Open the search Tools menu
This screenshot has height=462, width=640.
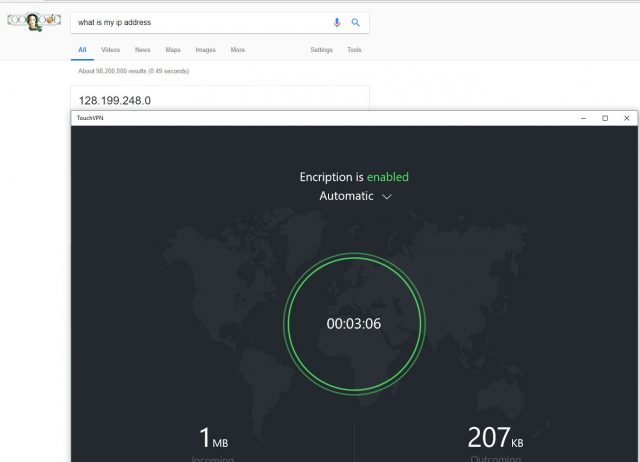tap(354, 50)
